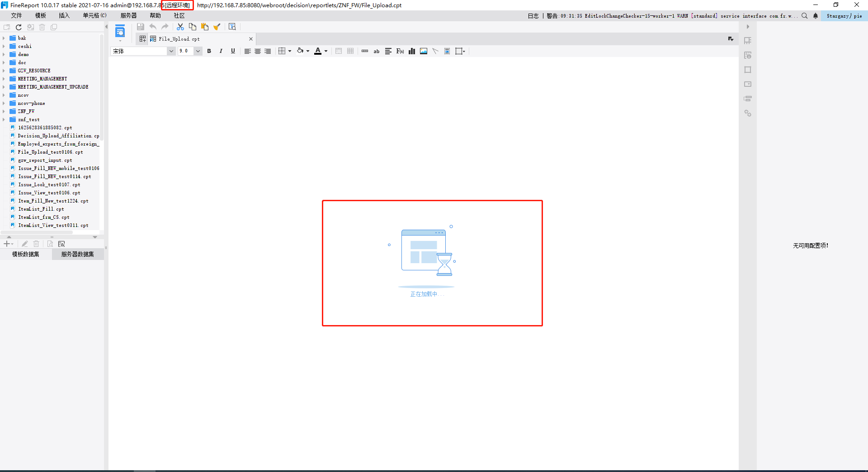Collapse the right properties panel arrow

click(748, 27)
